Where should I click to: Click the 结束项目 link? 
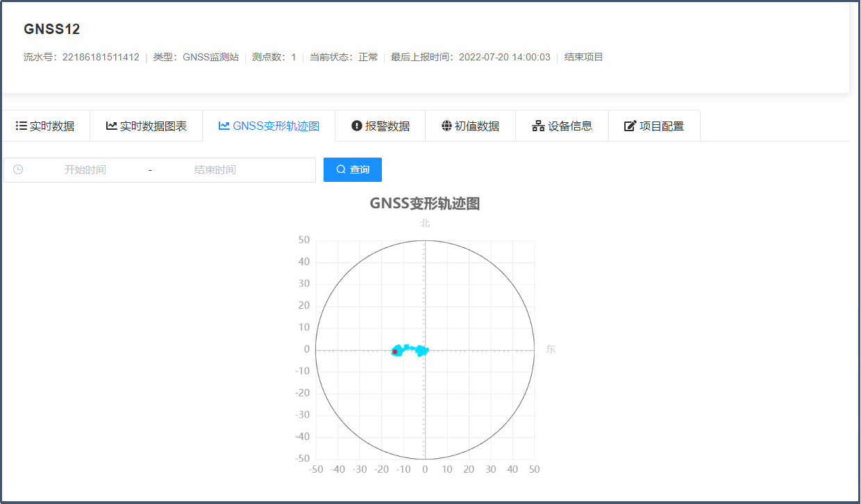point(583,57)
